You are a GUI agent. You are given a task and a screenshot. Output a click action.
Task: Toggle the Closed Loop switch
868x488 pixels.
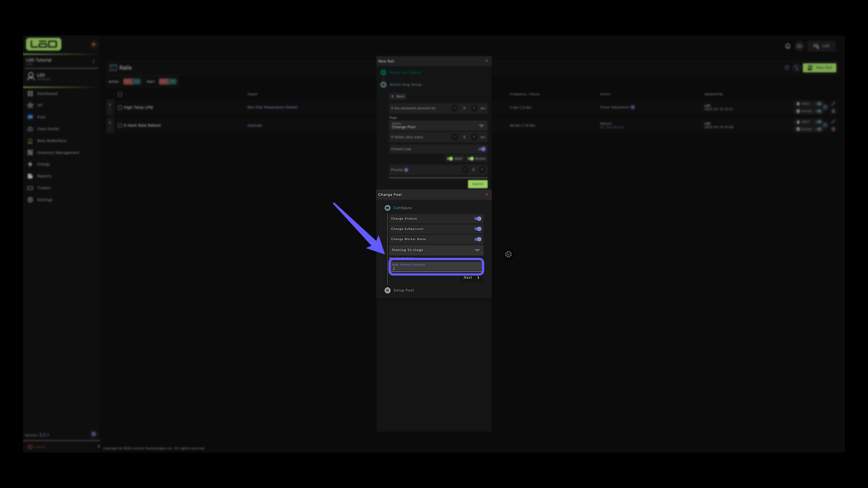pyautogui.click(x=482, y=149)
